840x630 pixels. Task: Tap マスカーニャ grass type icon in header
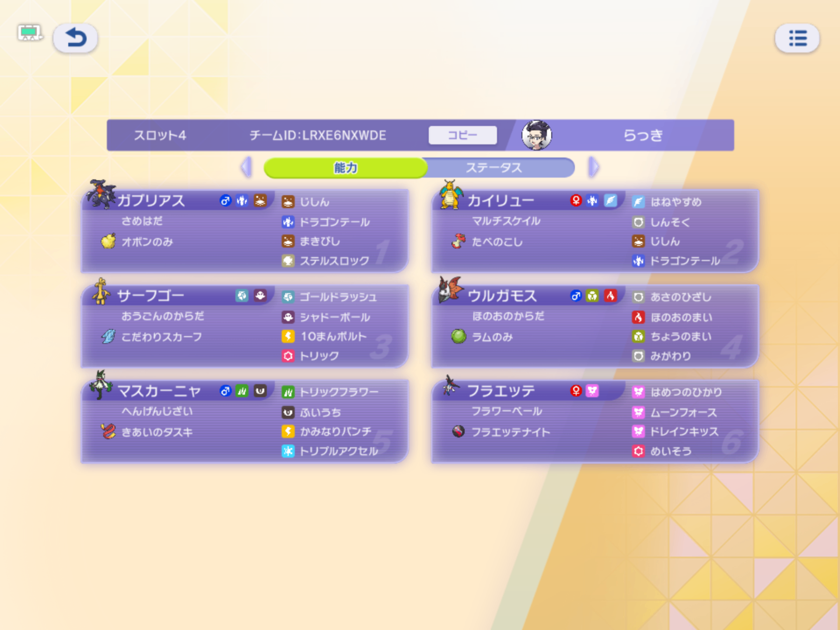click(242, 391)
